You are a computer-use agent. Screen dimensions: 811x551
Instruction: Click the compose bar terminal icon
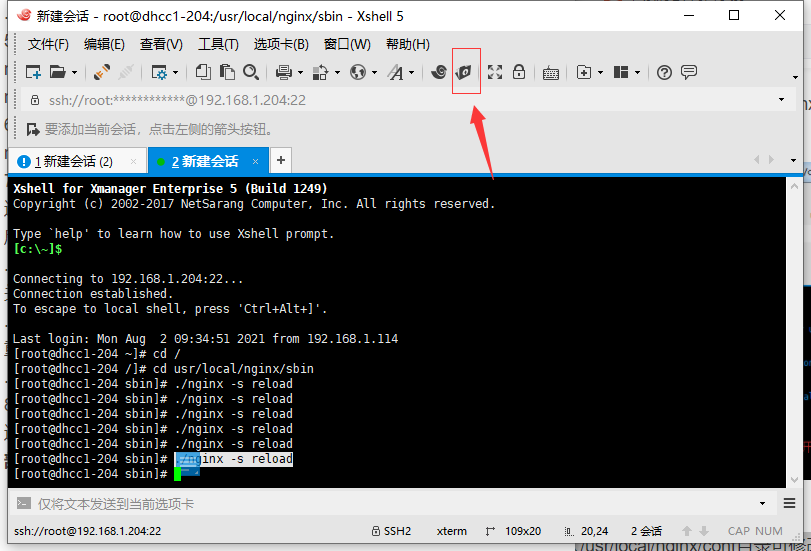[23, 503]
